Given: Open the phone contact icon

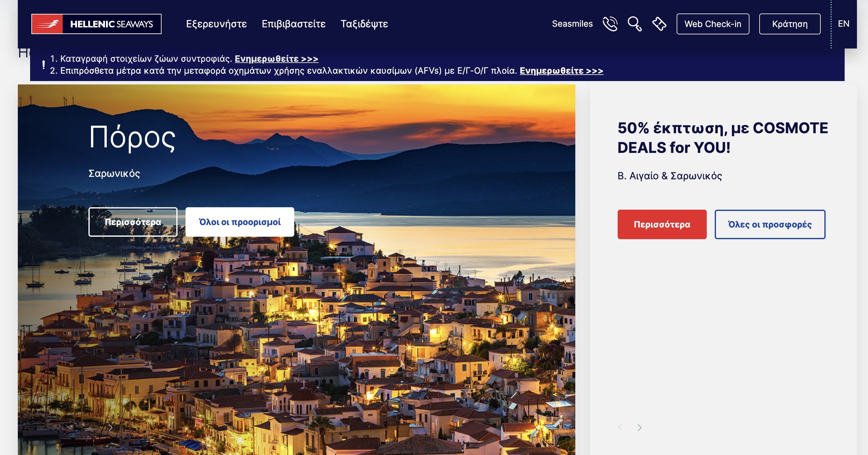Looking at the screenshot, I should click(610, 24).
